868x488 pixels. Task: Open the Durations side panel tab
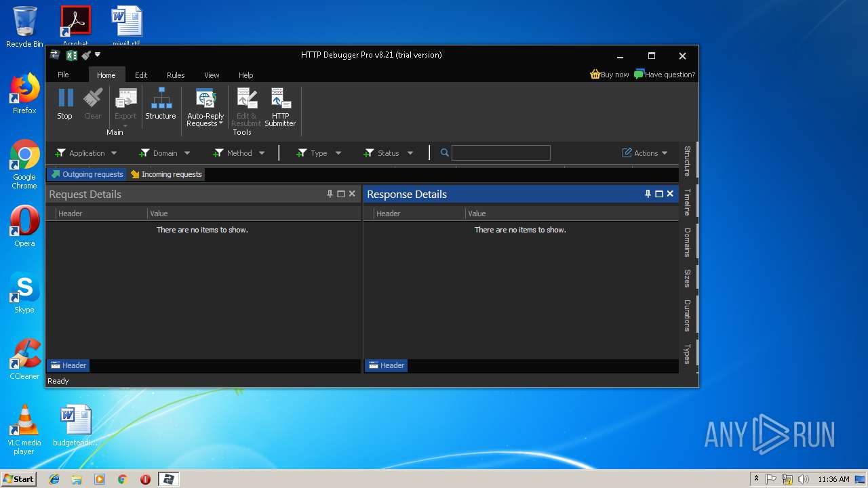coord(688,315)
